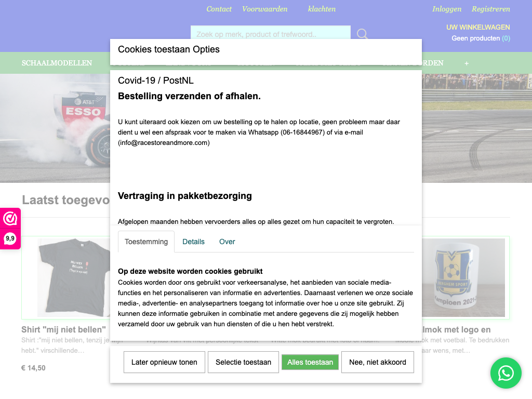Click the search magnifier icon
Screen dimensions: 532x399
click(362, 34)
